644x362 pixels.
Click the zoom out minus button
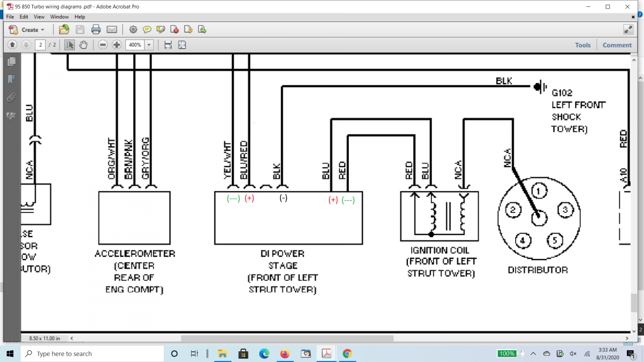click(103, 45)
